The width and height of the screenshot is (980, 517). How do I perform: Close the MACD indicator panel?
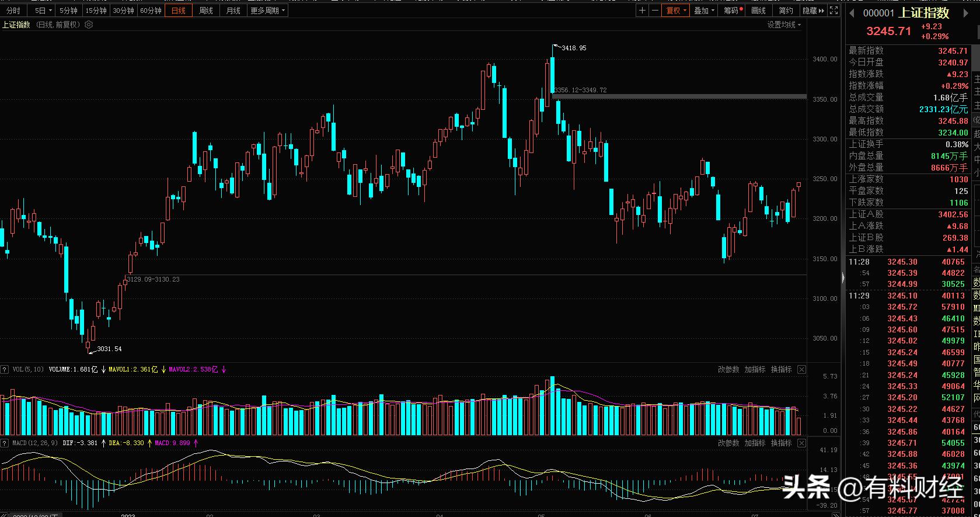[801, 443]
